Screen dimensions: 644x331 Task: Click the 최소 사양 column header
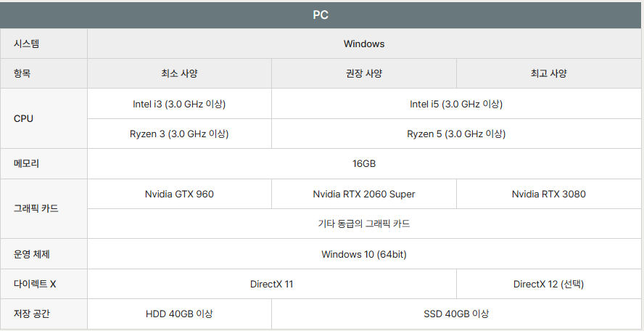(179, 73)
